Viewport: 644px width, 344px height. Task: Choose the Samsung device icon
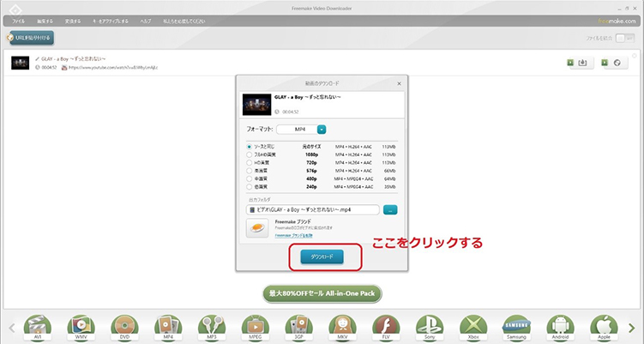(517, 329)
